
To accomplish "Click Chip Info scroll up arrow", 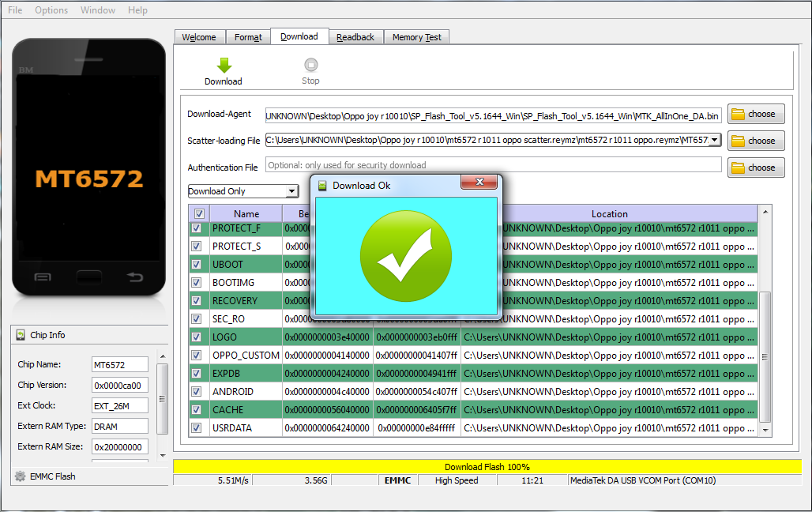I will pos(163,356).
